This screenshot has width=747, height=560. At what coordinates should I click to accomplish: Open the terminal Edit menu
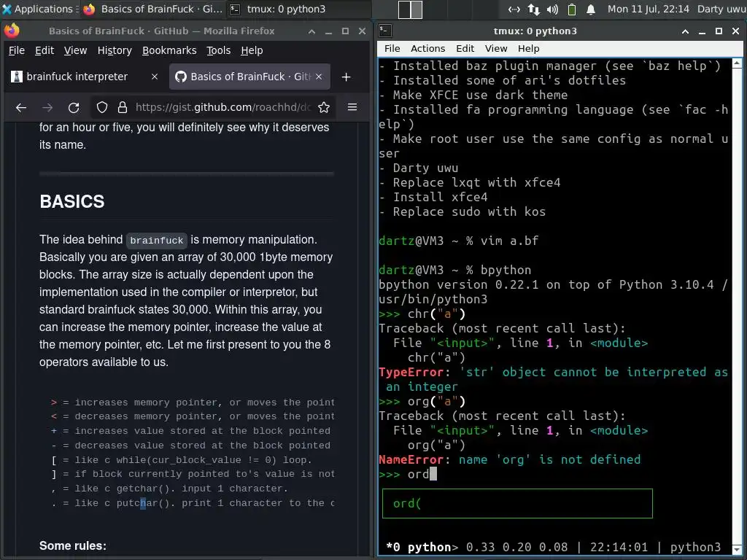(x=465, y=49)
